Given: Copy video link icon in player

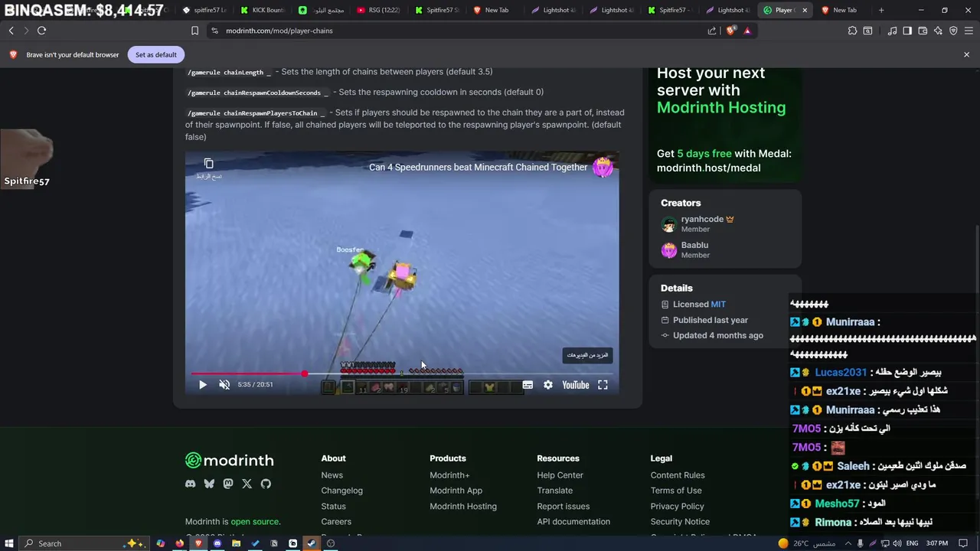Looking at the screenshot, I should (208, 164).
